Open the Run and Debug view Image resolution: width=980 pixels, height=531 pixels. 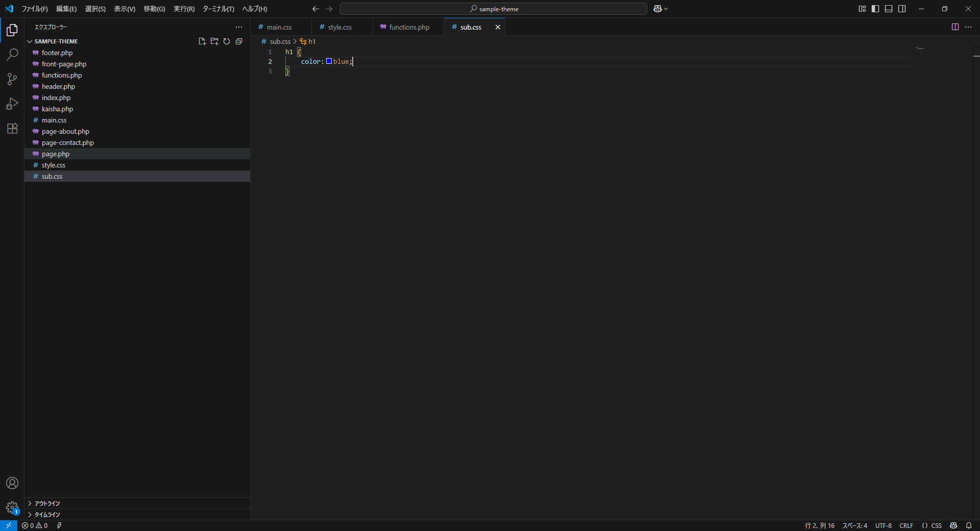pyautogui.click(x=12, y=104)
